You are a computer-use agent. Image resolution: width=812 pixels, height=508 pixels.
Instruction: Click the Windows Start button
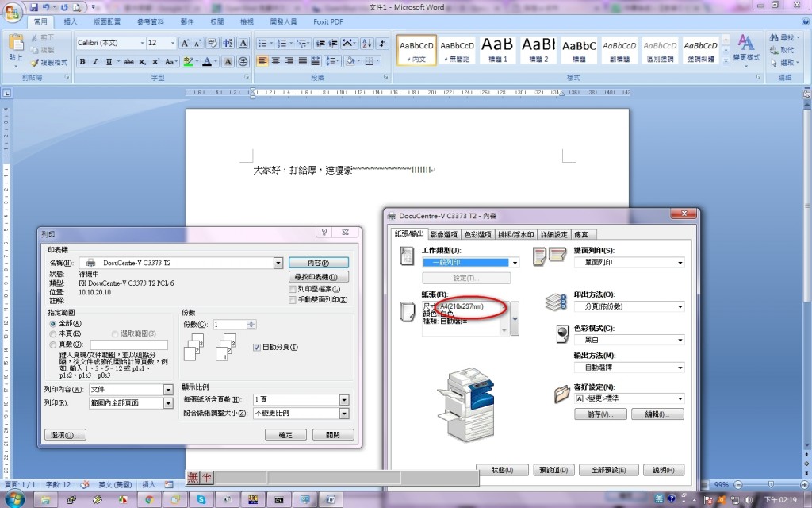click(14, 499)
